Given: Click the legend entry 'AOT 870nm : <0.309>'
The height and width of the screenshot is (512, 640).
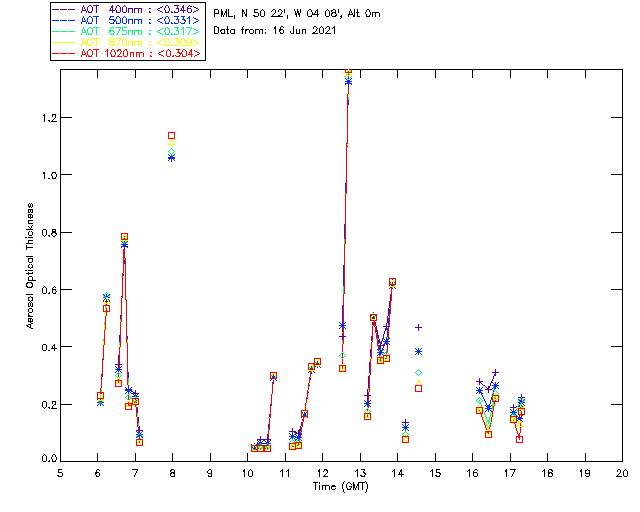Looking at the screenshot, I should (127, 42).
